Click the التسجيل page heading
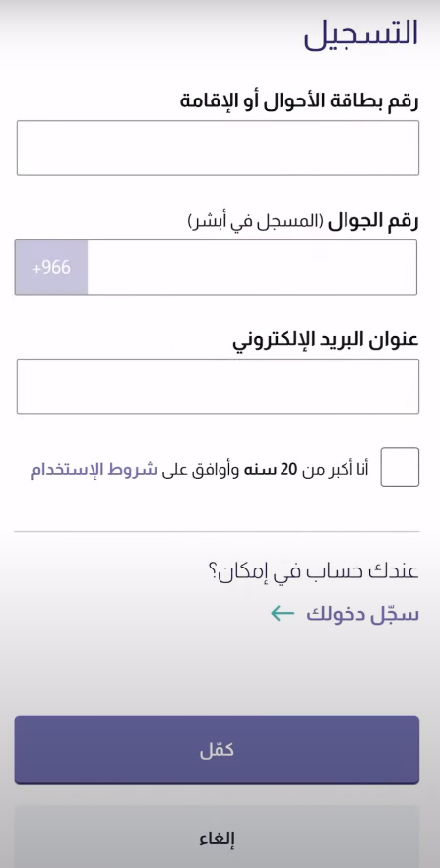 coord(361,33)
